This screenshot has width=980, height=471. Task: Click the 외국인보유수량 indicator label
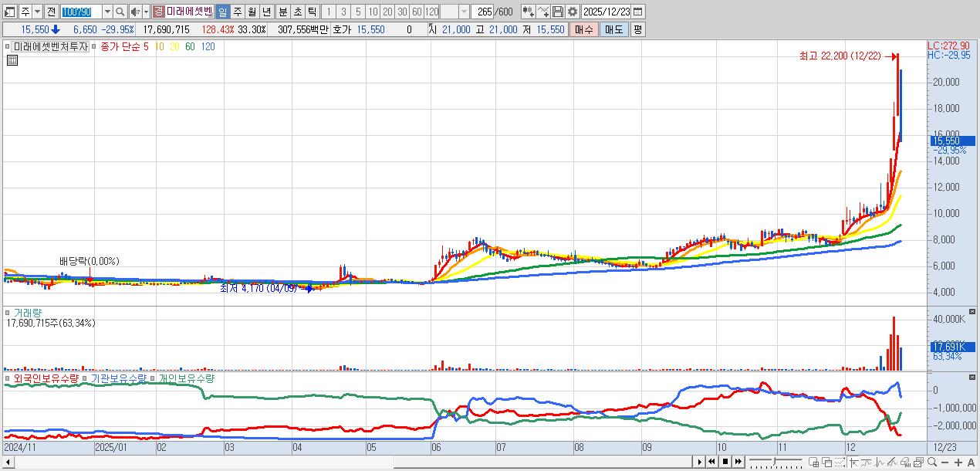[46, 379]
